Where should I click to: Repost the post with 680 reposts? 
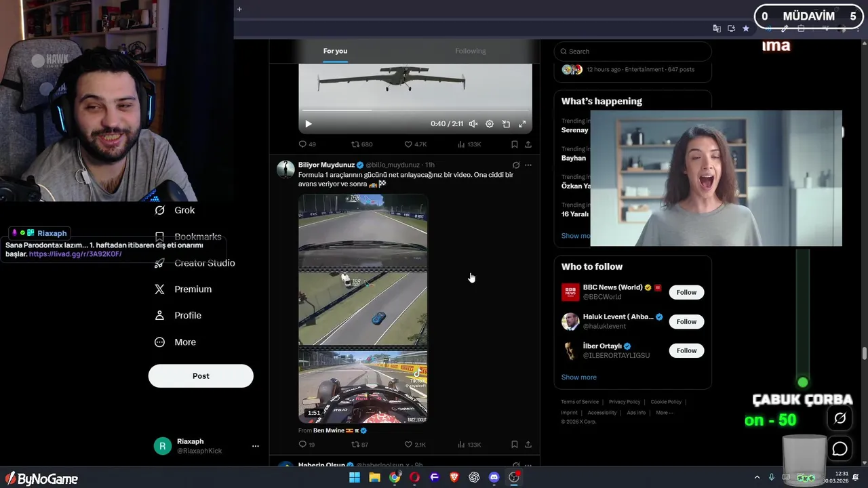pyautogui.click(x=361, y=144)
